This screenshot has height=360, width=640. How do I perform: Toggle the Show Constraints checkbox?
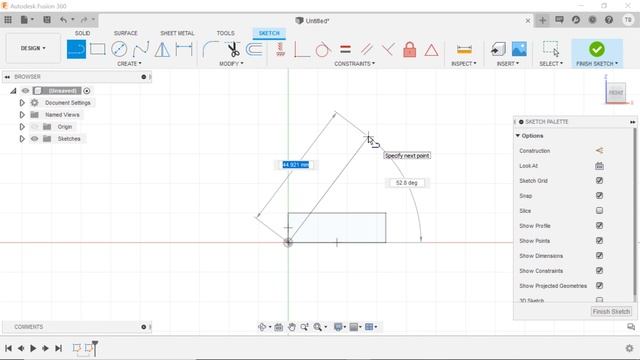(599, 271)
